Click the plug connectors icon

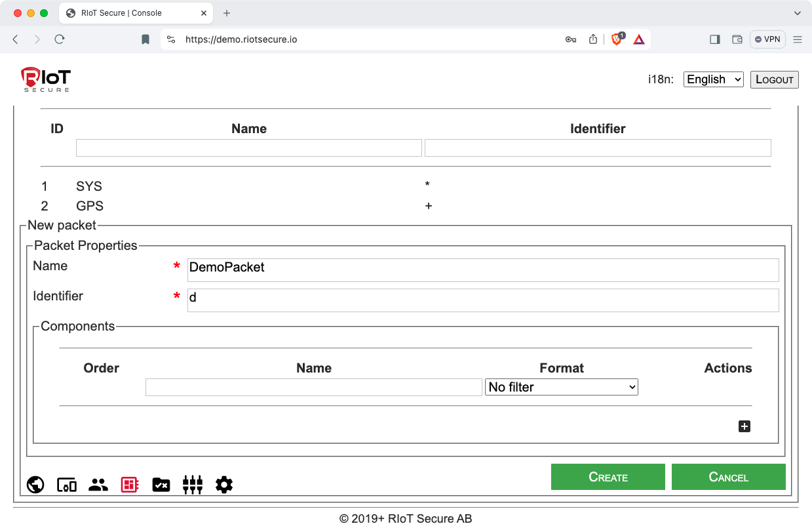(193, 485)
